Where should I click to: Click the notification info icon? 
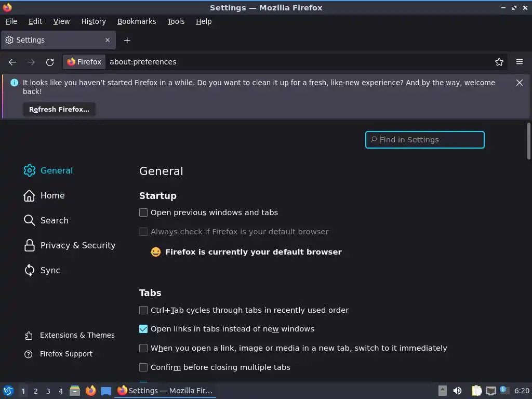coord(14,83)
